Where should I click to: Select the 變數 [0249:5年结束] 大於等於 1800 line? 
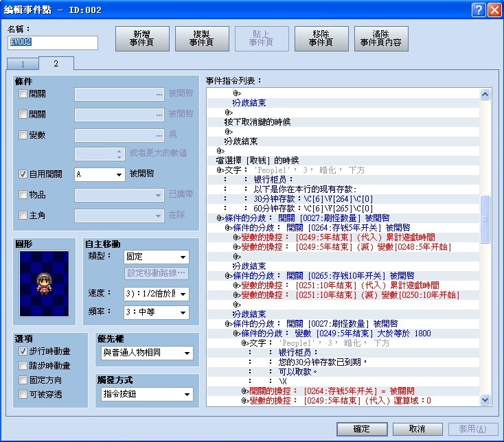point(343,334)
